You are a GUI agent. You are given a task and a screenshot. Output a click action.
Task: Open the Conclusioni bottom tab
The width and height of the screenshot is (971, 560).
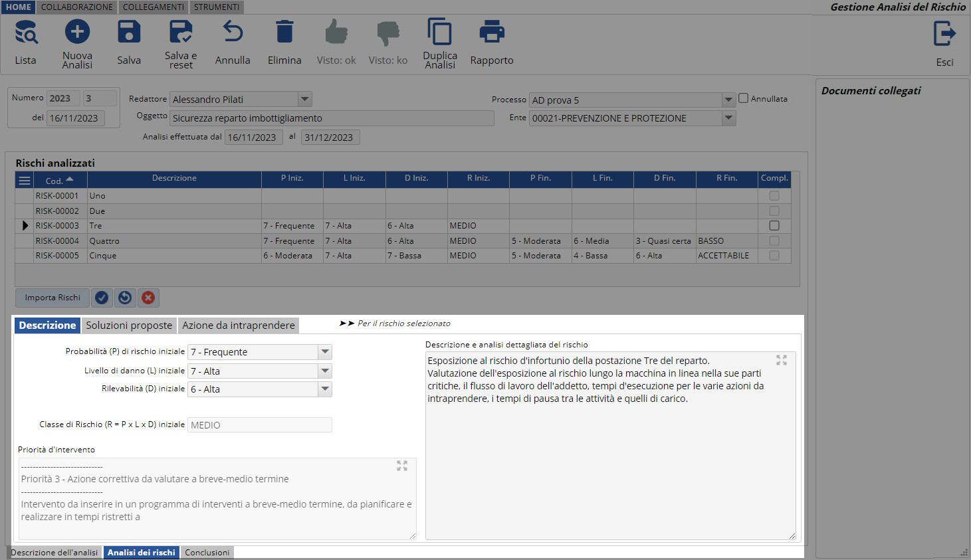[207, 553]
